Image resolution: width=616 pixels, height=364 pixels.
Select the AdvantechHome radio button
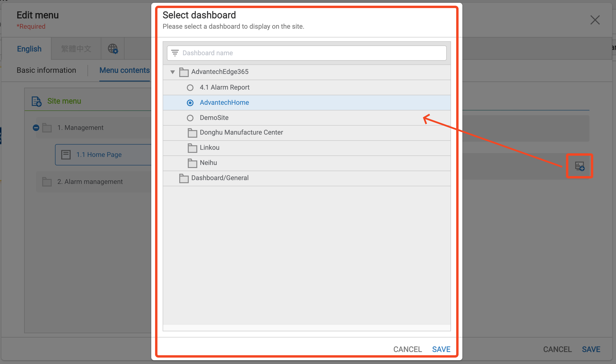(190, 103)
